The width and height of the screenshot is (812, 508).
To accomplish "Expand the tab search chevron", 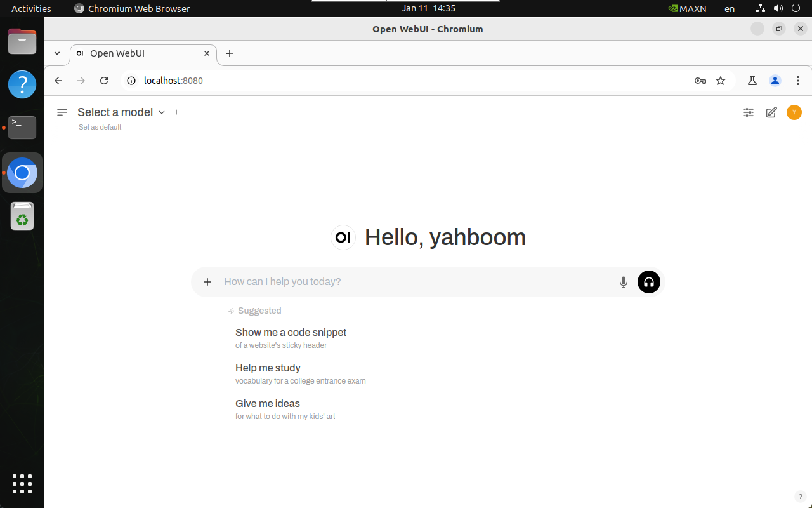I will coord(57,53).
